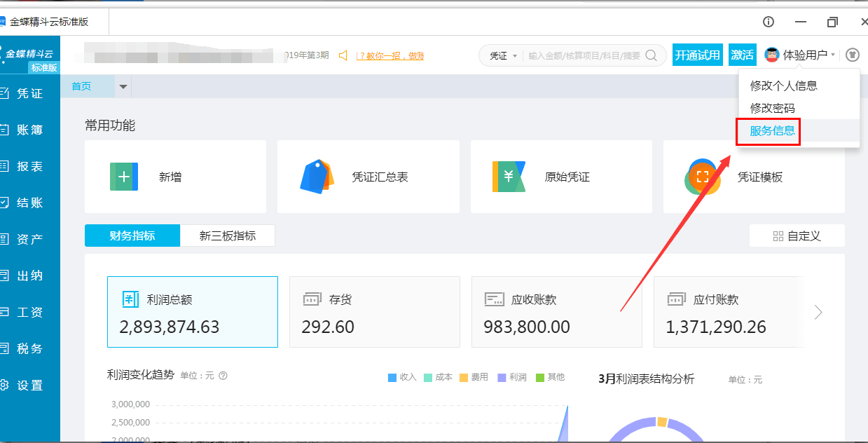Toggle the 收入 legend series
Image resolution: width=868 pixels, height=443 pixels.
[x=402, y=377]
